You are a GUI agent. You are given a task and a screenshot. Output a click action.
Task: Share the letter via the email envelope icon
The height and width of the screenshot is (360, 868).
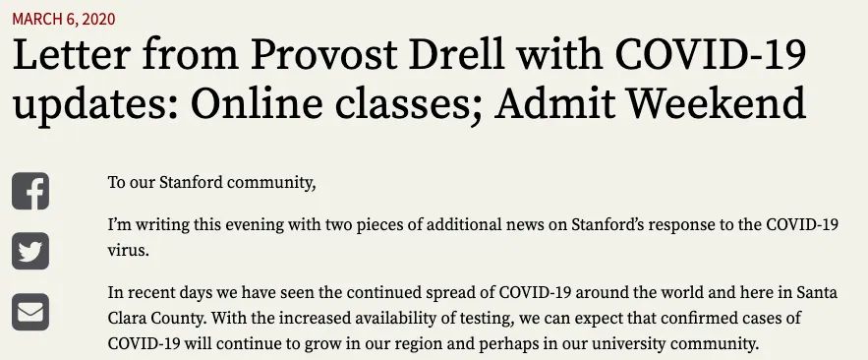30,312
